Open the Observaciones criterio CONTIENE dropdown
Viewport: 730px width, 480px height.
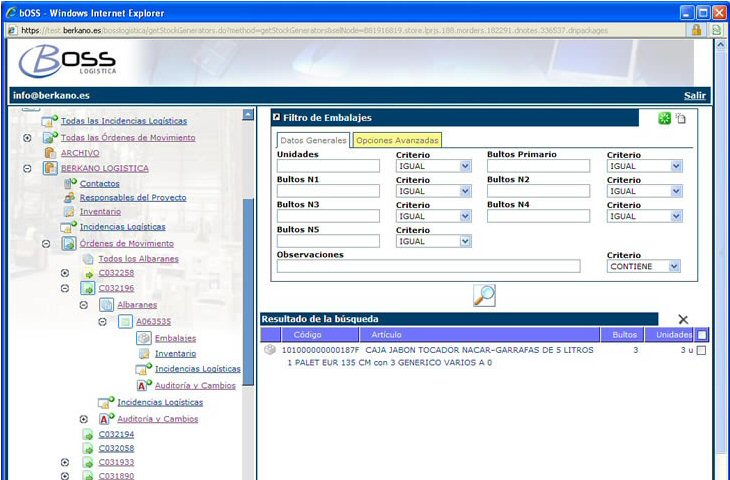644,266
